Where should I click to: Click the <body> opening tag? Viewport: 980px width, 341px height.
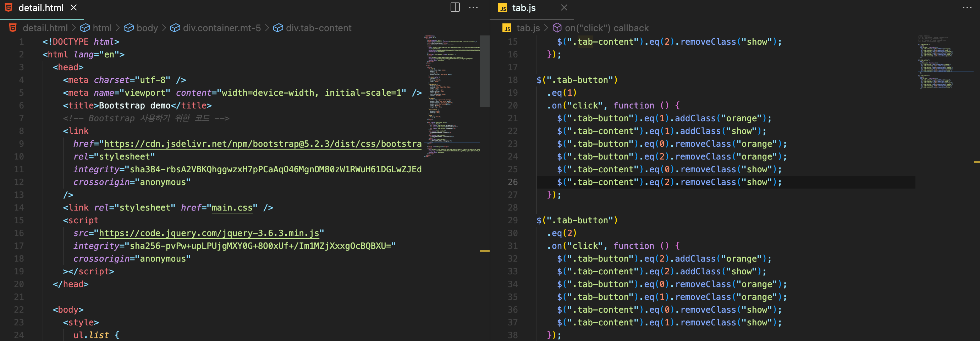[x=68, y=309]
